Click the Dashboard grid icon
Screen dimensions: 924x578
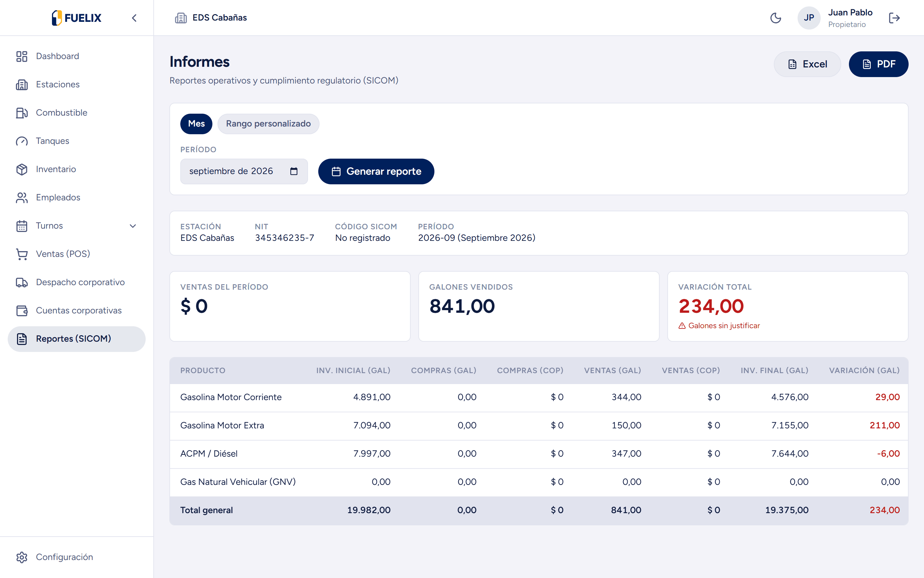(22, 56)
